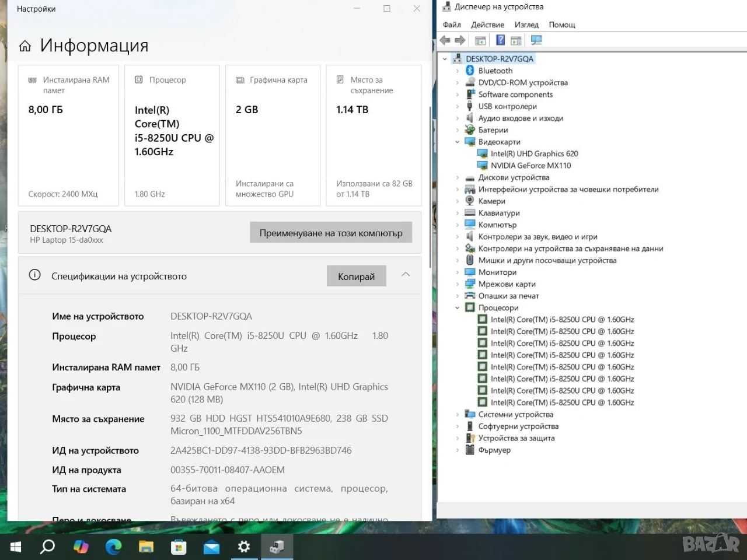Viewport: 747px width, 560px height.
Task: Collapse the Видеокарти tree branch
Action: pos(457,142)
